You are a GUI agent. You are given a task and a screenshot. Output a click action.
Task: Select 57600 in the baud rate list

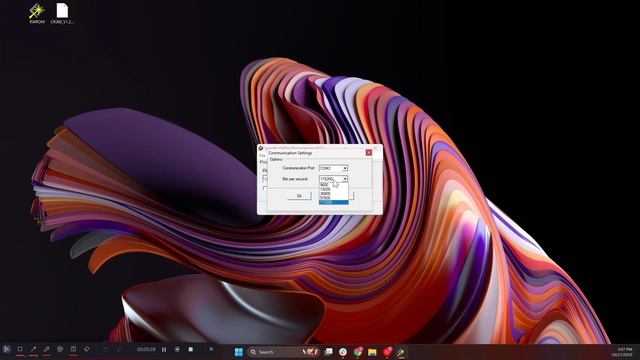tap(333, 198)
